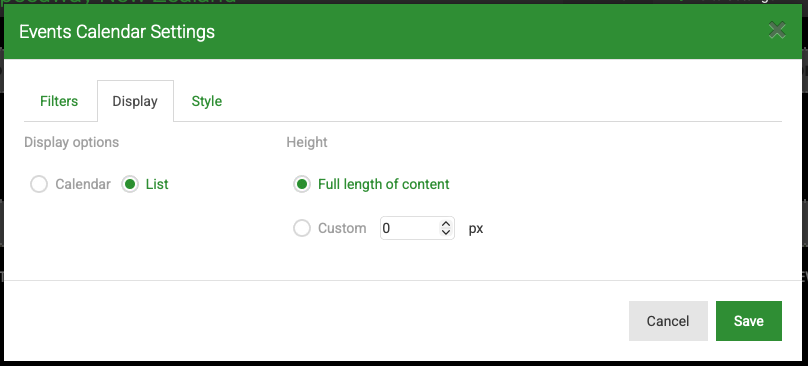Select the Display tab
808x366 pixels.
pyautogui.click(x=135, y=101)
